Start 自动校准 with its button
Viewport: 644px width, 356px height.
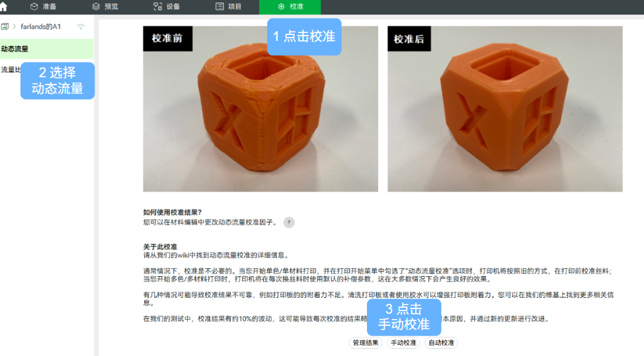click(441, 343)
